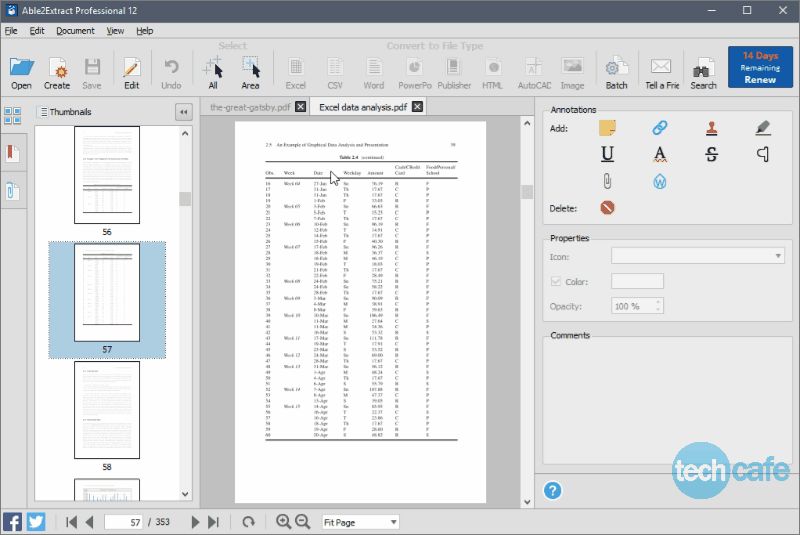Open the Edit menu
800x535 pixels.
coord(37,31)
